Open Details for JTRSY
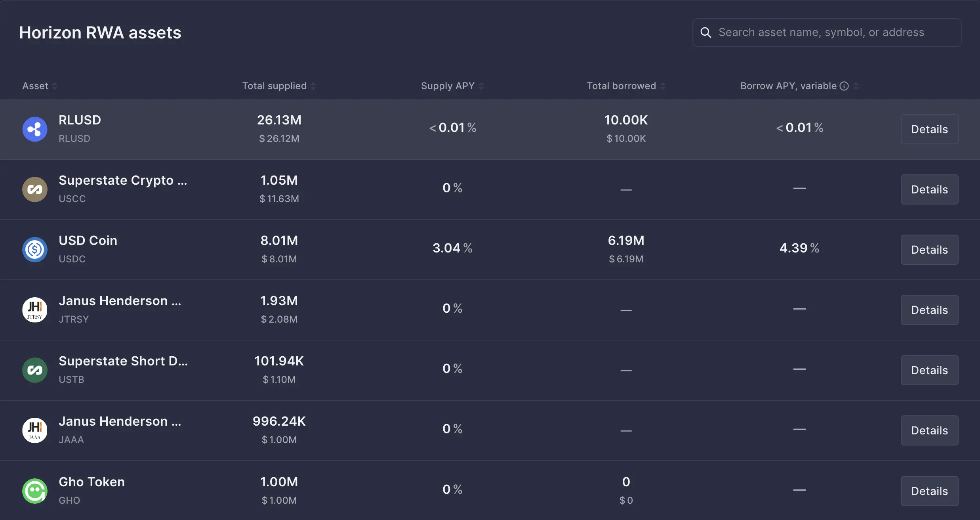 click(x=929, y=310)
